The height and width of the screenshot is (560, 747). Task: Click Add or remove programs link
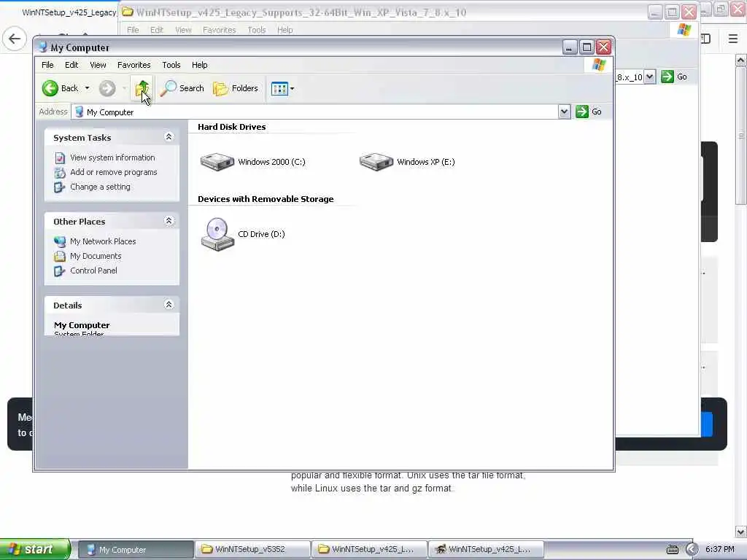coord(113,172)
